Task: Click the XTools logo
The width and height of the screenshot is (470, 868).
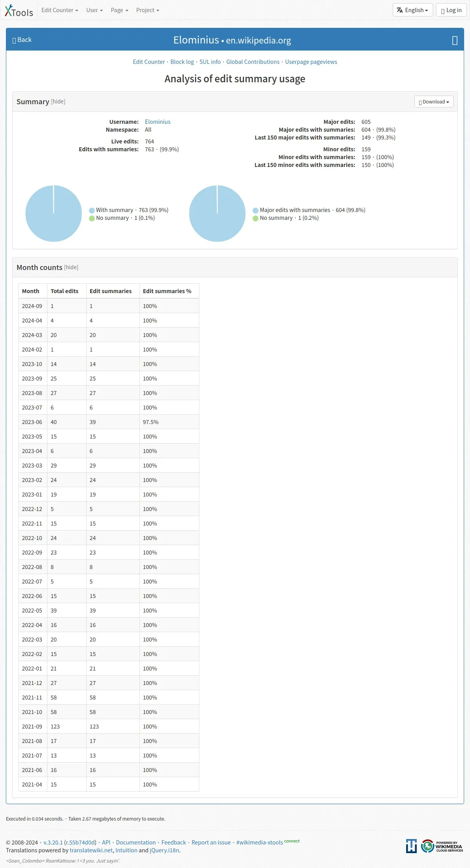Action: point(19,11)
